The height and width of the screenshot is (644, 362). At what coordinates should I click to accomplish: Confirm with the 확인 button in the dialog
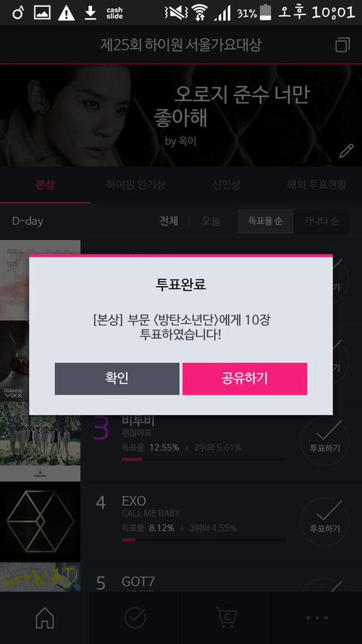click(x=117, y=378)
